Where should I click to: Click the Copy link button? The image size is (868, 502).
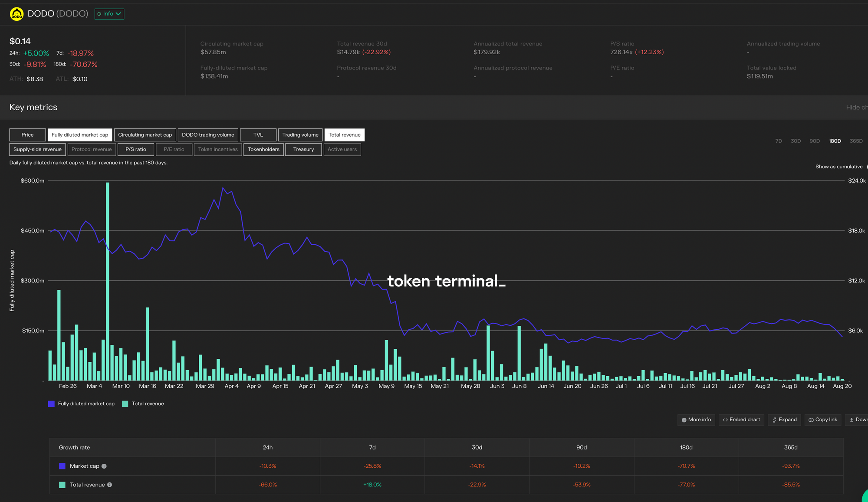[823, 420]
